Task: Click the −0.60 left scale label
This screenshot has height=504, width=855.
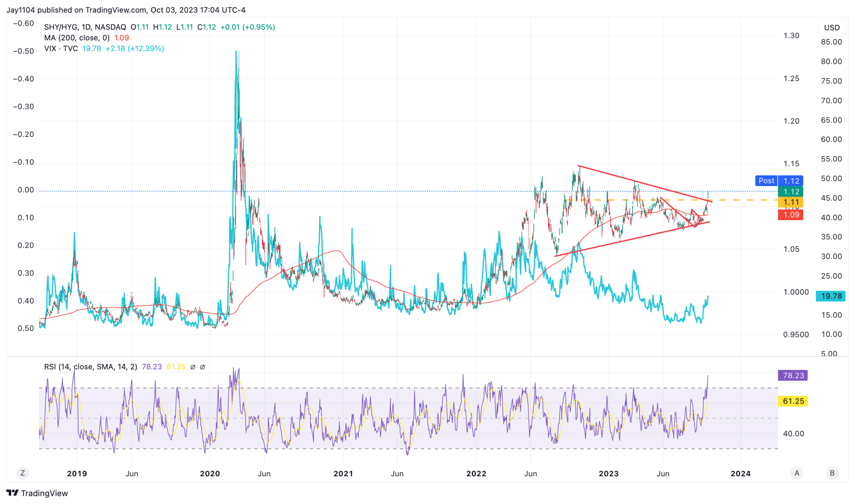Action: [x=23, y=23]
